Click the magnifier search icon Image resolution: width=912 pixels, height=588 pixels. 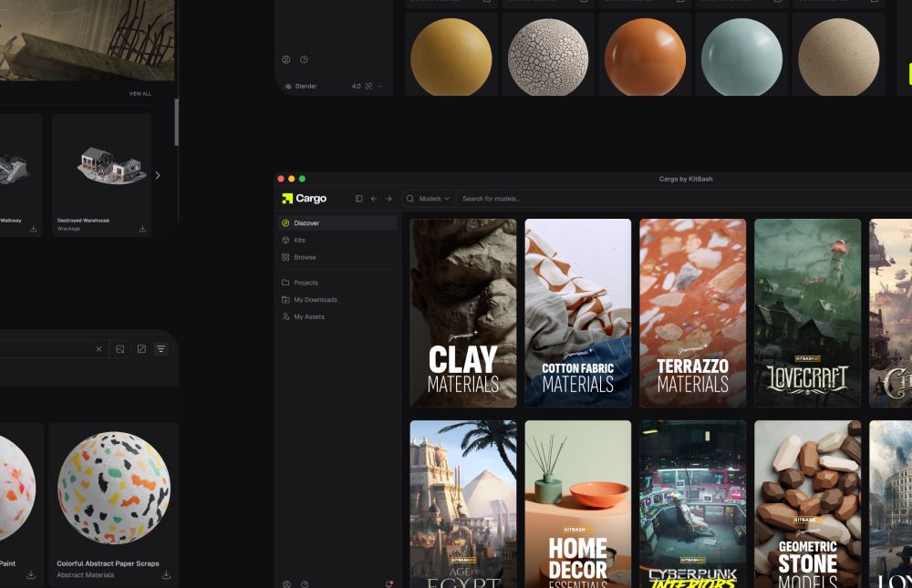(410, 199)
